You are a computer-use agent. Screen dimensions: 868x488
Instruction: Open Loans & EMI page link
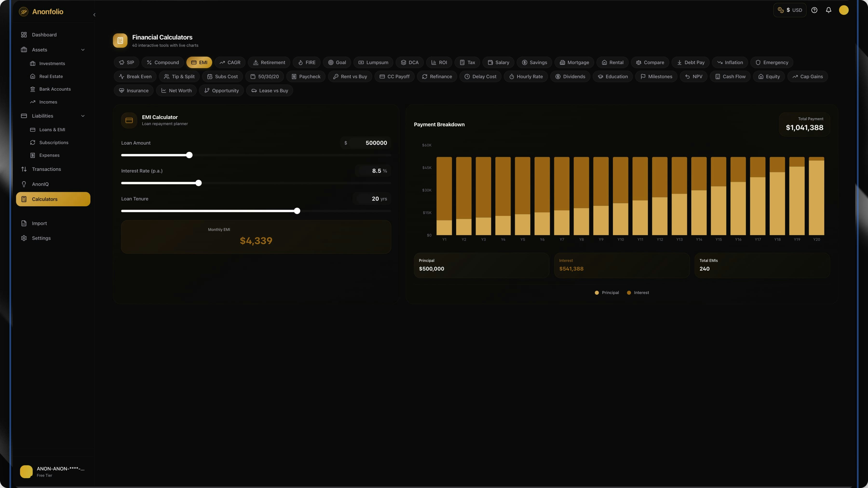(52, 130)
